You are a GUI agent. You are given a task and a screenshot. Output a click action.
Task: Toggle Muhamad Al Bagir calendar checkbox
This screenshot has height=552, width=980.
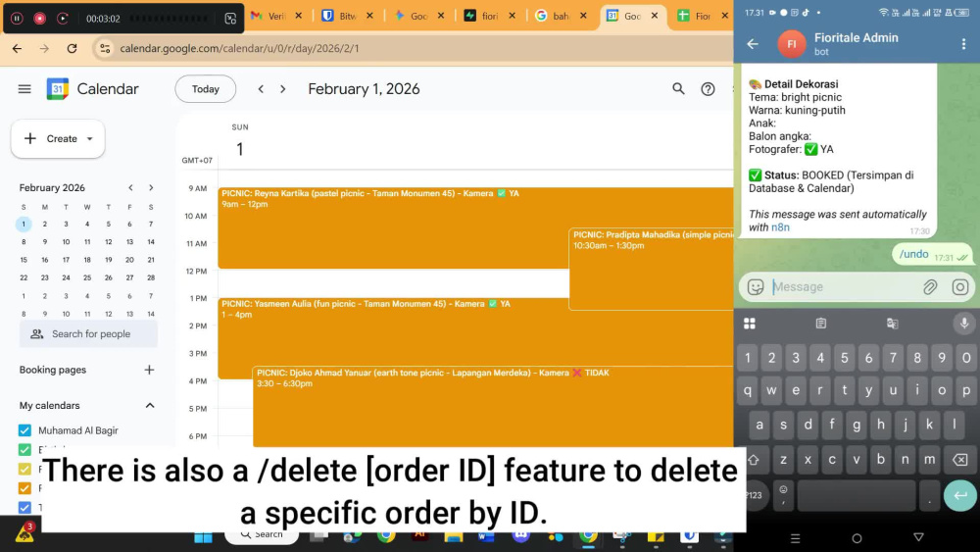pos(24,430)
